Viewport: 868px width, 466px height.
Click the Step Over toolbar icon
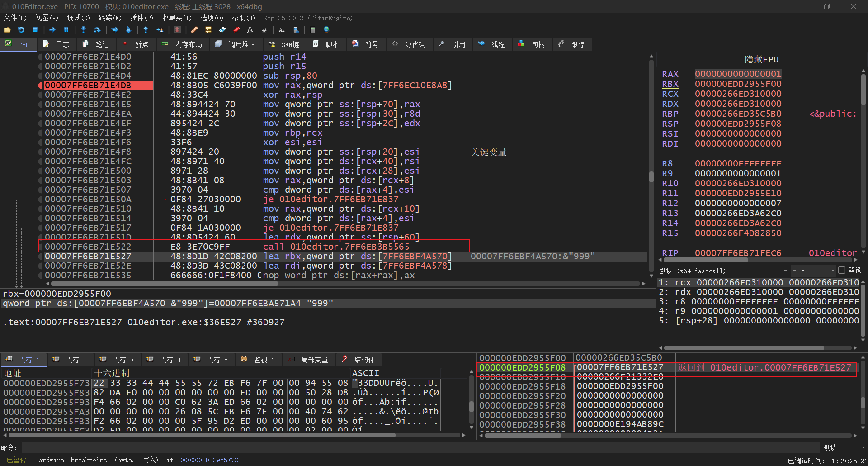(x=97, y=30)
